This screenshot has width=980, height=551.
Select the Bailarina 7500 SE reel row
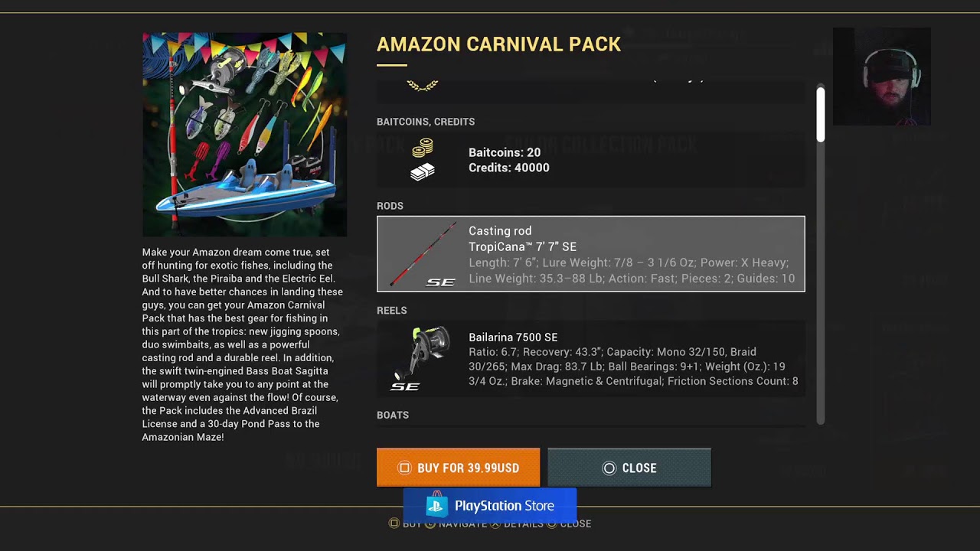pos(591,359)
